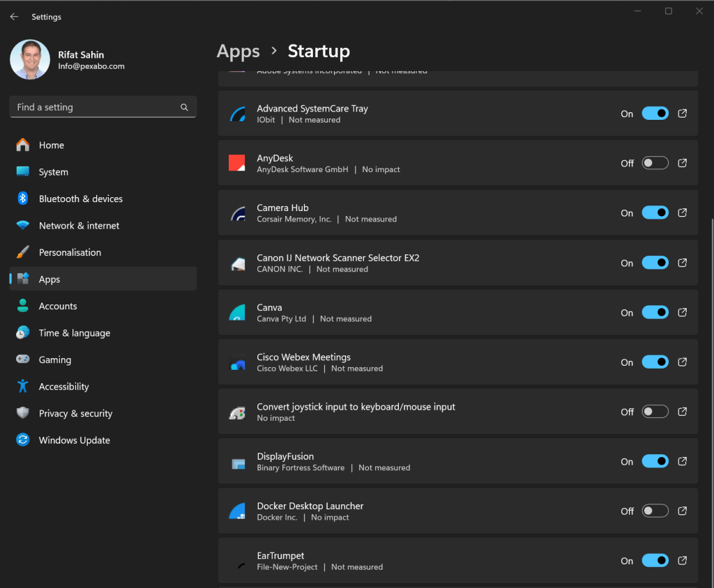Click the EarTrumpet app icon
This screenshot has width=714, height=588.
tap(241, 565)
